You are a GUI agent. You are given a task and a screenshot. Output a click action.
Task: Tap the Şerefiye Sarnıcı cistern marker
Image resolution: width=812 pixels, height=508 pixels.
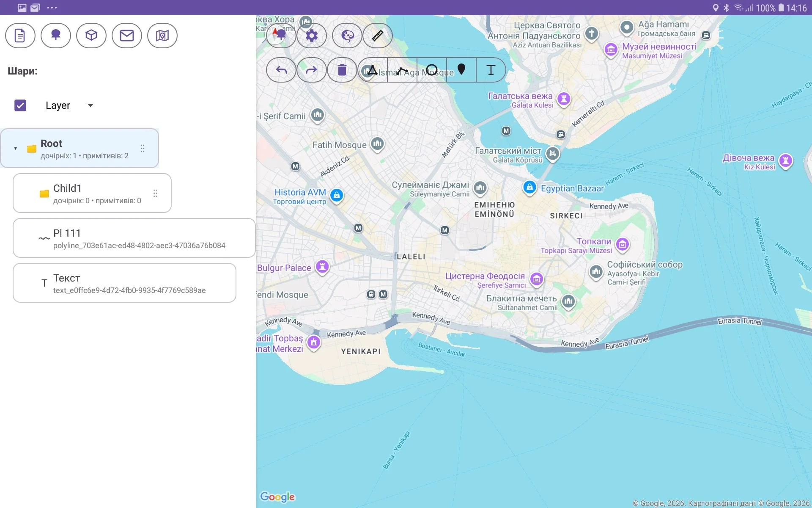coord(537,279)
